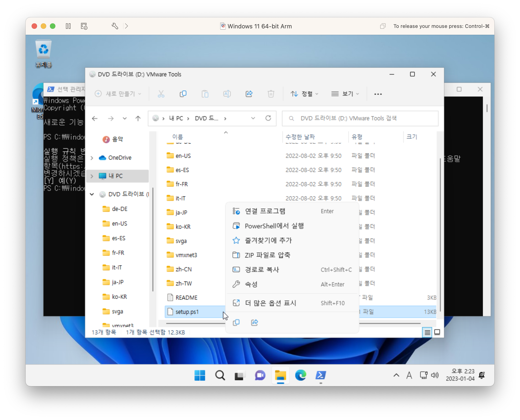The height and width of the screenshot is (420, 520).
Task: Open PowerShell from the Windows taskbar
Action: pyautogui.click(x=320, y=375)
